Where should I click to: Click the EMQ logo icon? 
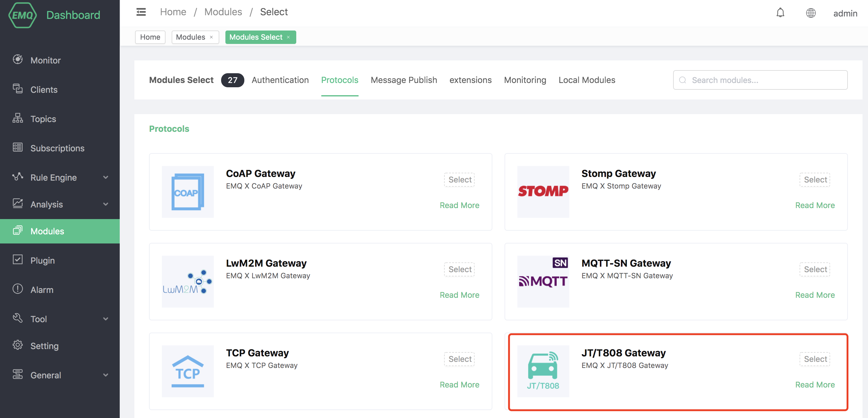(x=22, y=15)
